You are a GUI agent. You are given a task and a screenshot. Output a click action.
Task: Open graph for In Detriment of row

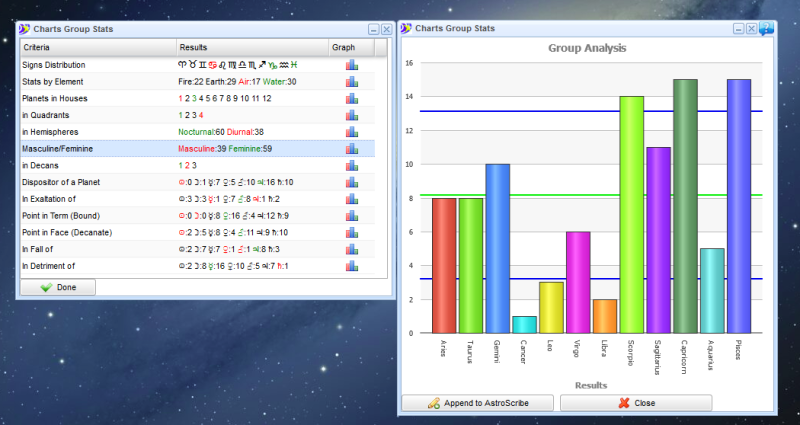(352, 266)
